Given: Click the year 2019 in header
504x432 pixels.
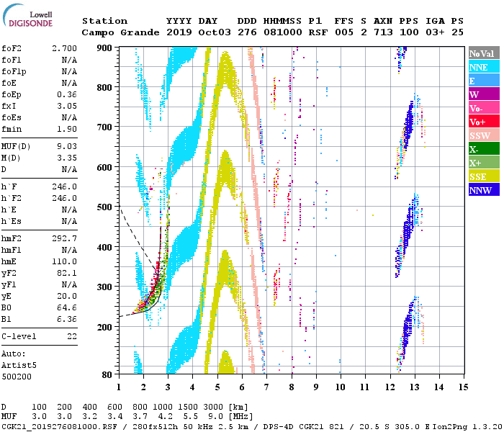Looking at the screenshot, I should [179, 32].
